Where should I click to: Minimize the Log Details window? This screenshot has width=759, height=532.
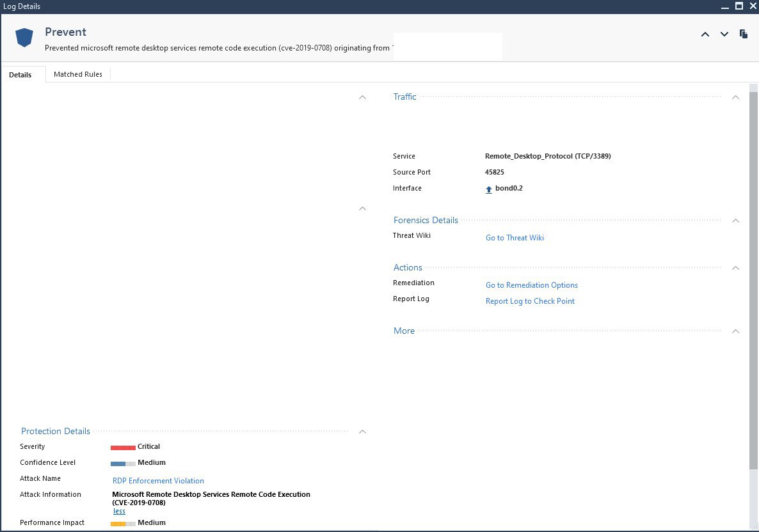(x=724, y=6)
